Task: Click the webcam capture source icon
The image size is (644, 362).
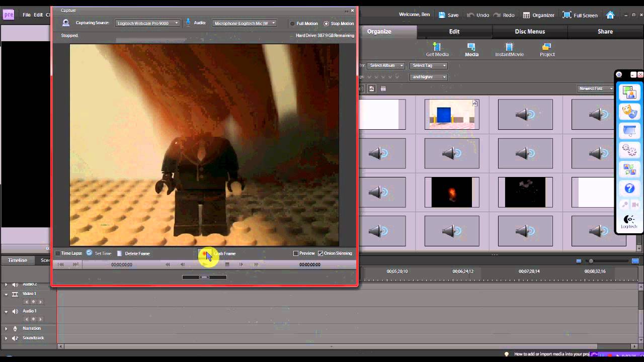Action: [66, 23]
